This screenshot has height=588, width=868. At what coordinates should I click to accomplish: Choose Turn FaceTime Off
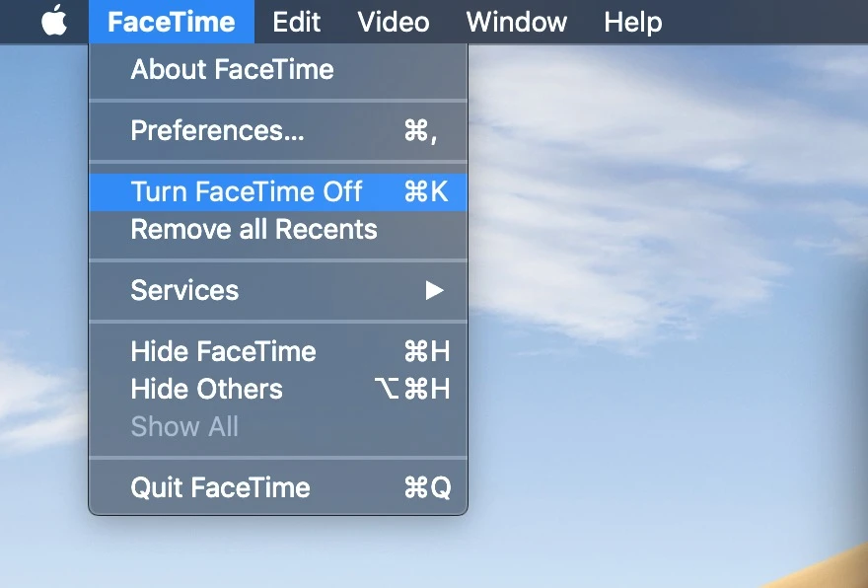tap(247, 191)
